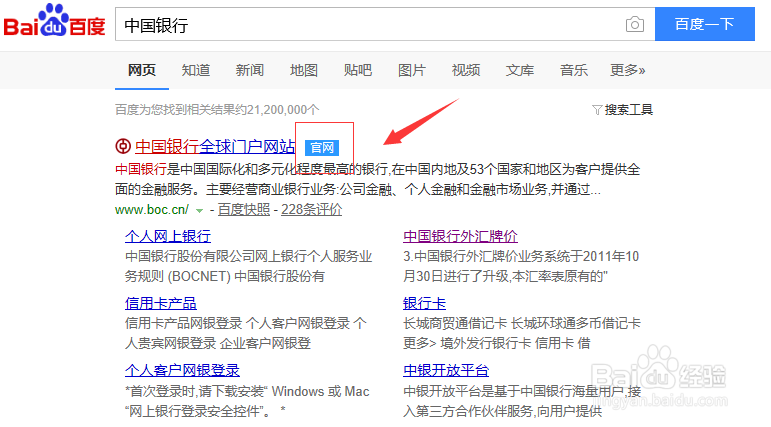Image resolution: width=771 pixels, height=427 pixels.
Task: Click the Bank of China logo icon
Action: click(123, 146)
